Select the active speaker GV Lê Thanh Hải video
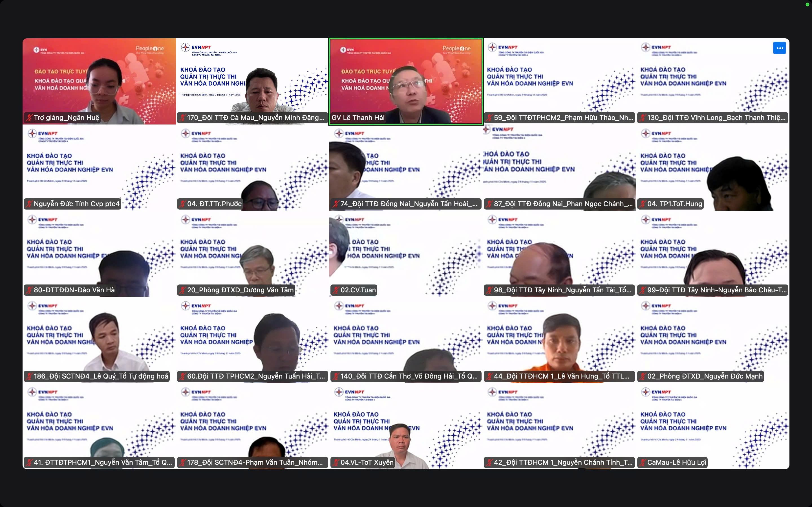Screen dimensions: 812x507 click(x=406, y=81)
